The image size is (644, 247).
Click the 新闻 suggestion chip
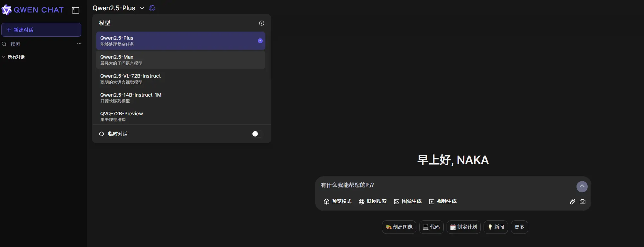coord(496,227)
